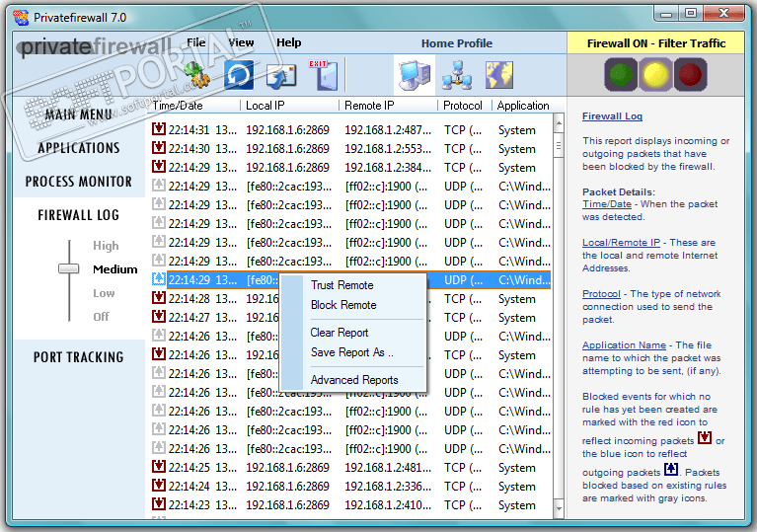This screenshot has height=532, width=757.
Task: Select remote IP 192.168.1.2:410... cell
Action: pyautogui.click(x=388, y=505)
